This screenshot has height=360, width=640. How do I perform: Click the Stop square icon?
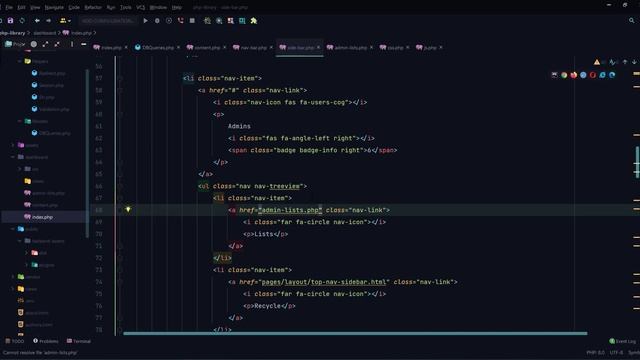click(x=192, y=21)
